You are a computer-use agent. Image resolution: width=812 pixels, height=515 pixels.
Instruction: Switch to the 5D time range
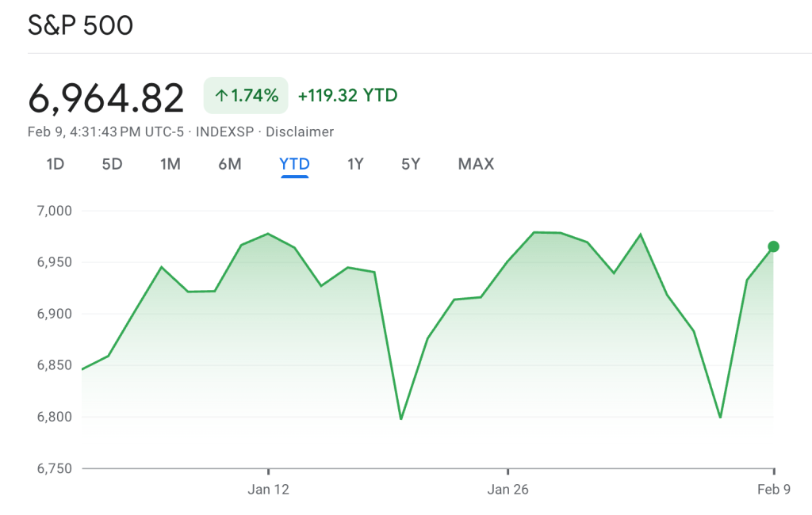click(112, 164)
